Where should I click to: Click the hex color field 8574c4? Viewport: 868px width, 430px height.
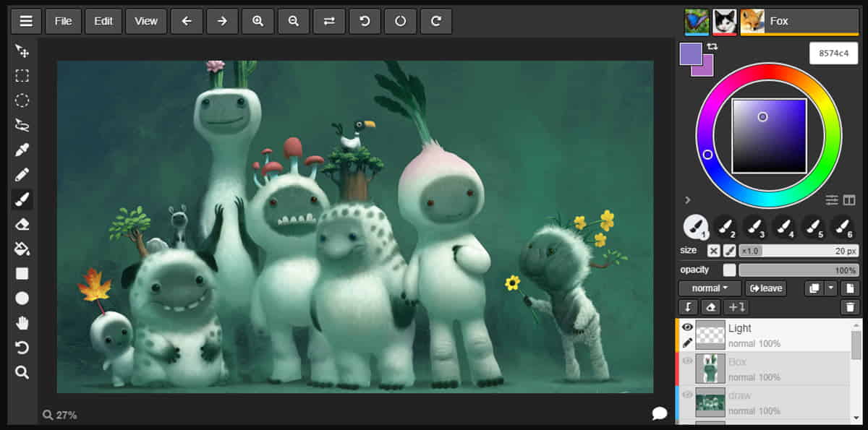(x=833, y=53)
